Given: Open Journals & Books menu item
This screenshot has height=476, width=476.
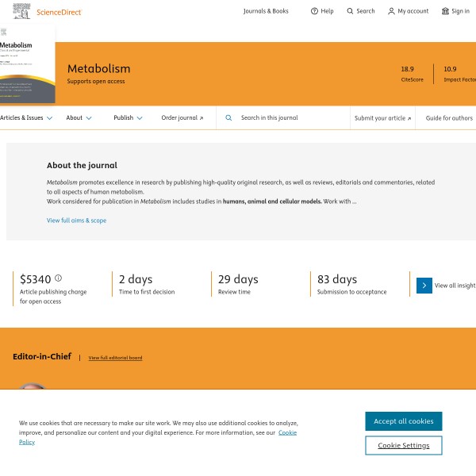Looking at the screenshot, I should [x=266, y=11].
